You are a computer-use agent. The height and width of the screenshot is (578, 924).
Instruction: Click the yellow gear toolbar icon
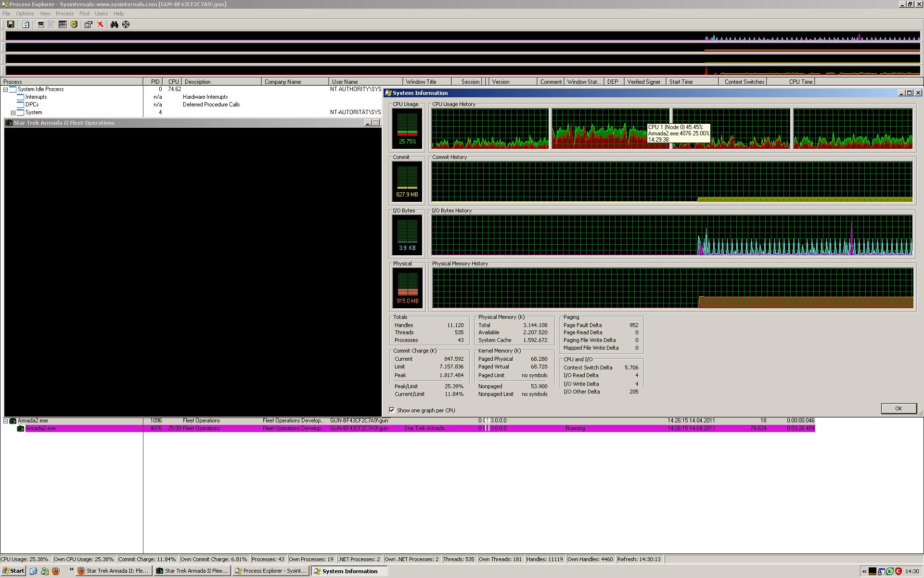pyautogui.click(x=74, y=25)
